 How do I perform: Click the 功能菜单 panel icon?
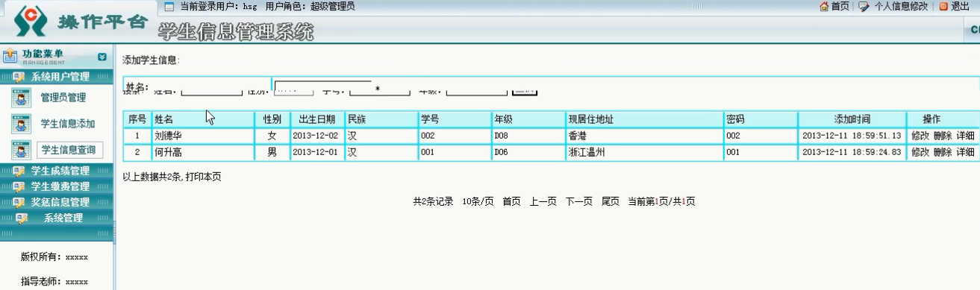point(10,55)
